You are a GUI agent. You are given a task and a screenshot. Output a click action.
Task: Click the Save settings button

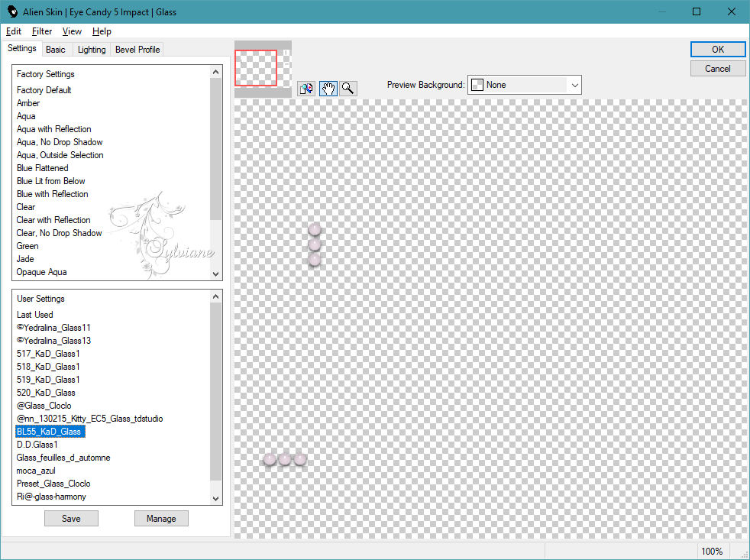click(x=71, y=518)
